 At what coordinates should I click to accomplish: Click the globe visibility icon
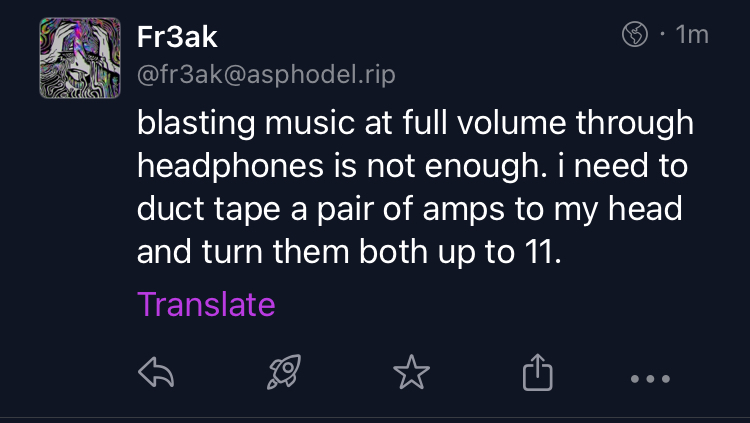click(x=635, y=36)
